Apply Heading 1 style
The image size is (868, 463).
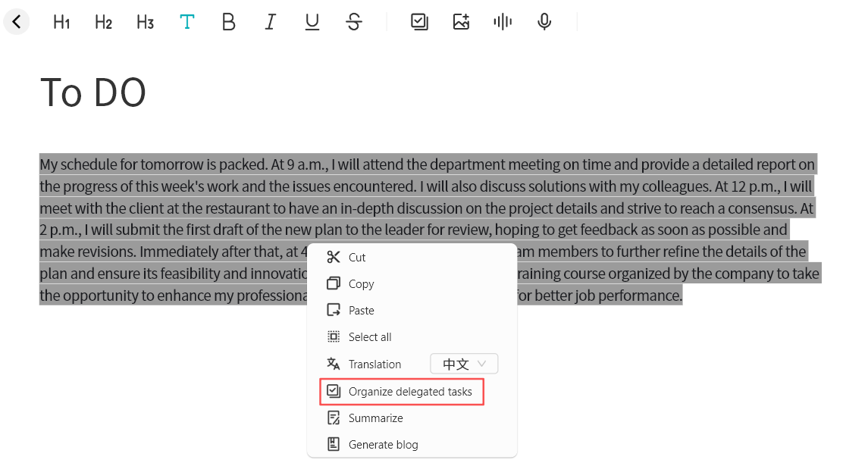pos(61,22)
